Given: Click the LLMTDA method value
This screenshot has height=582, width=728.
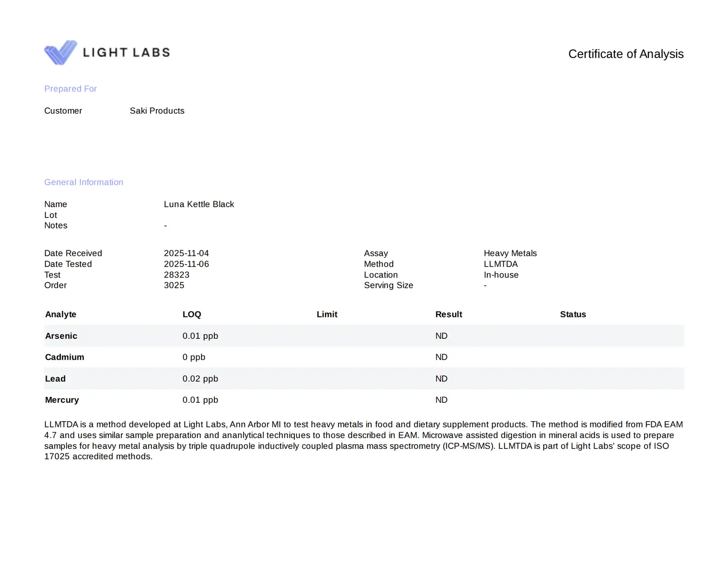Looking at the screenshot, I should click(501, 264).
